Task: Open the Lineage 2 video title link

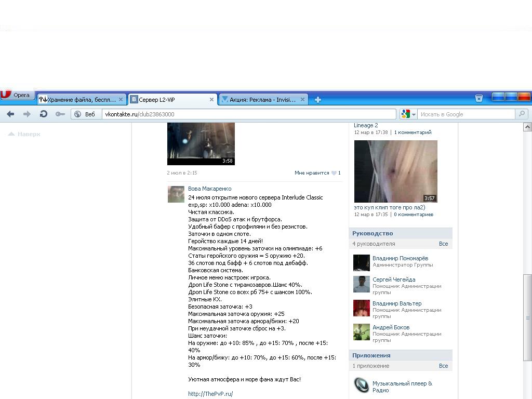Action: [366, 125]
